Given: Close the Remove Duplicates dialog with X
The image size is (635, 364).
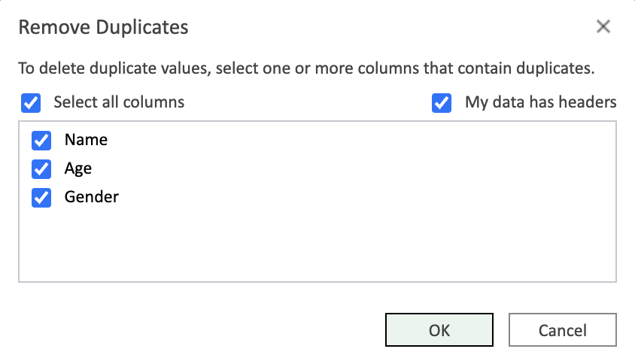Looking at the screenshot, I should point(603,27).
